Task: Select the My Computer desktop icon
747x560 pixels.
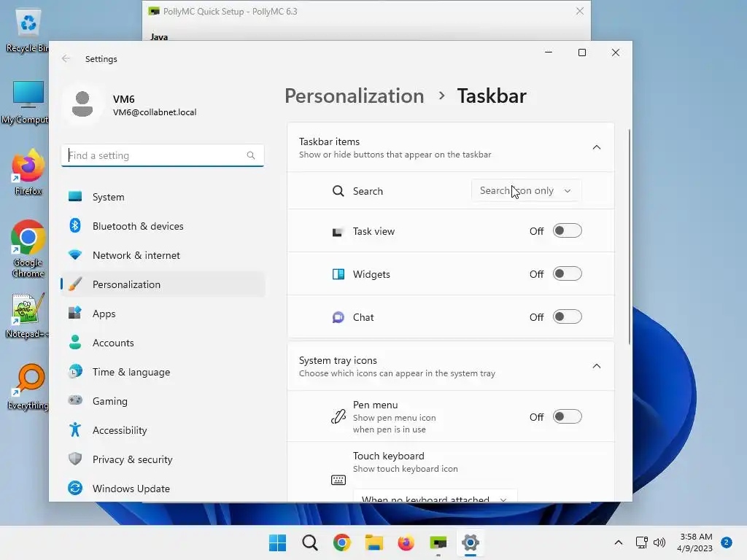Action: pos(25,102)
